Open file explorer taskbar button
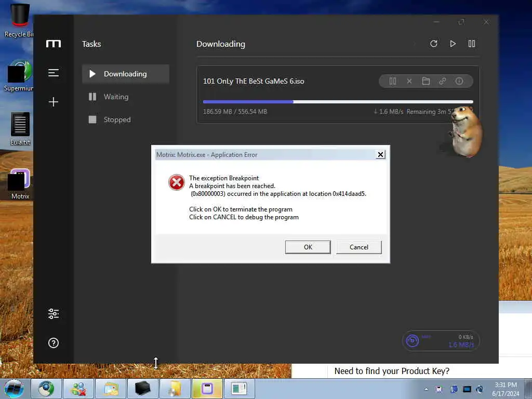 [111, 389]
